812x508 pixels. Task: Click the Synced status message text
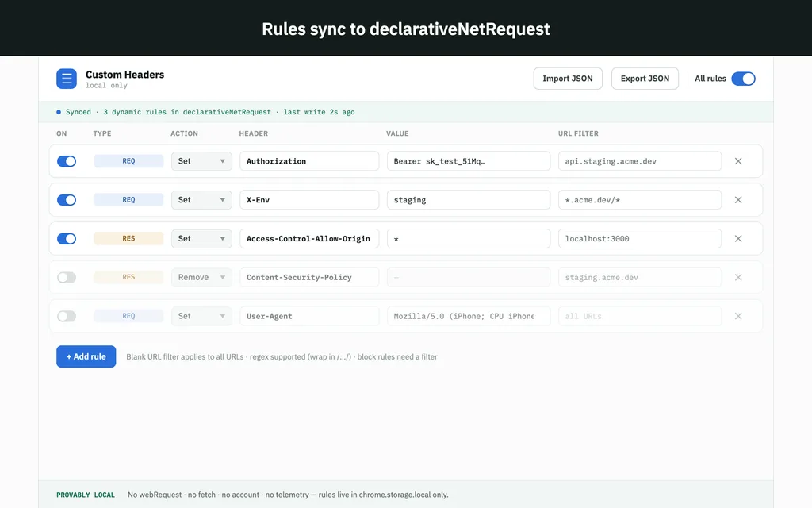pyautogui.click(x=209, y=112)
